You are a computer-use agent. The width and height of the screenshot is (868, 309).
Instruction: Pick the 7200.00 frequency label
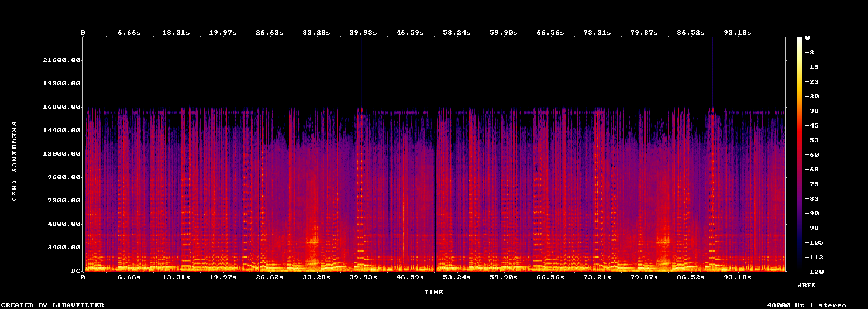[x=64, y=201]
